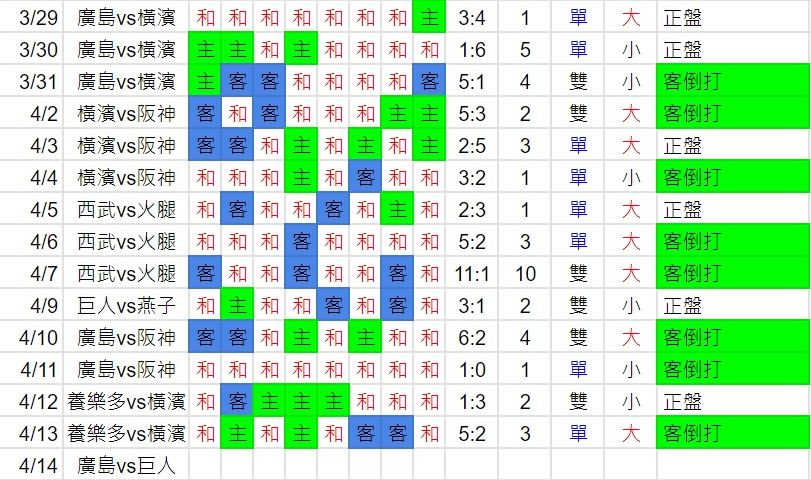Select 西武vs火腿 in the 4/5 row
The width and height of the screenshot is (811, 480).
(x=126, y=210)
